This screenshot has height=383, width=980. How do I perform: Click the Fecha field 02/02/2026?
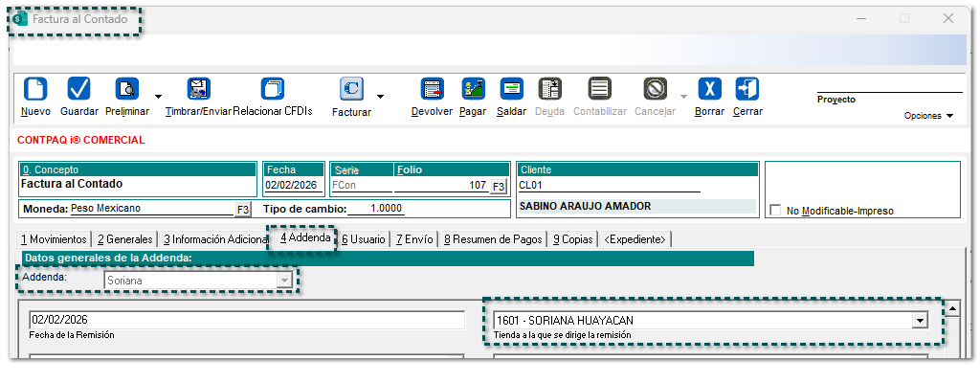(294, 185)
